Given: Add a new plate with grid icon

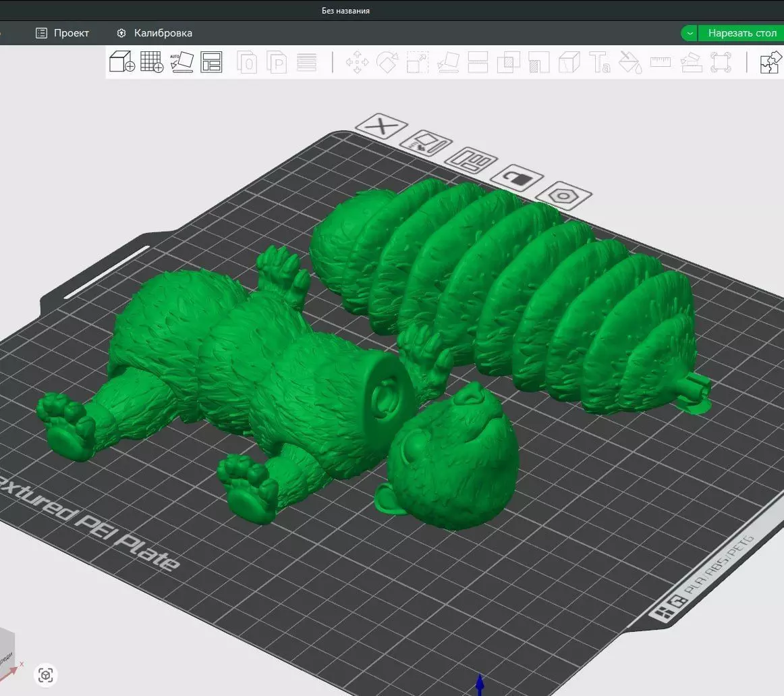Looking at the screenshot, I should tap(152, 62).
